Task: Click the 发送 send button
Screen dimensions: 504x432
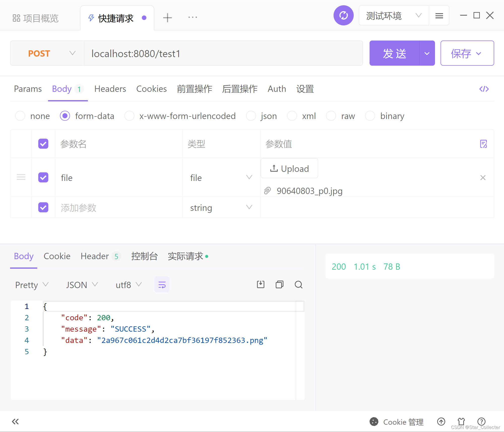Action: (x=394, y=53)
